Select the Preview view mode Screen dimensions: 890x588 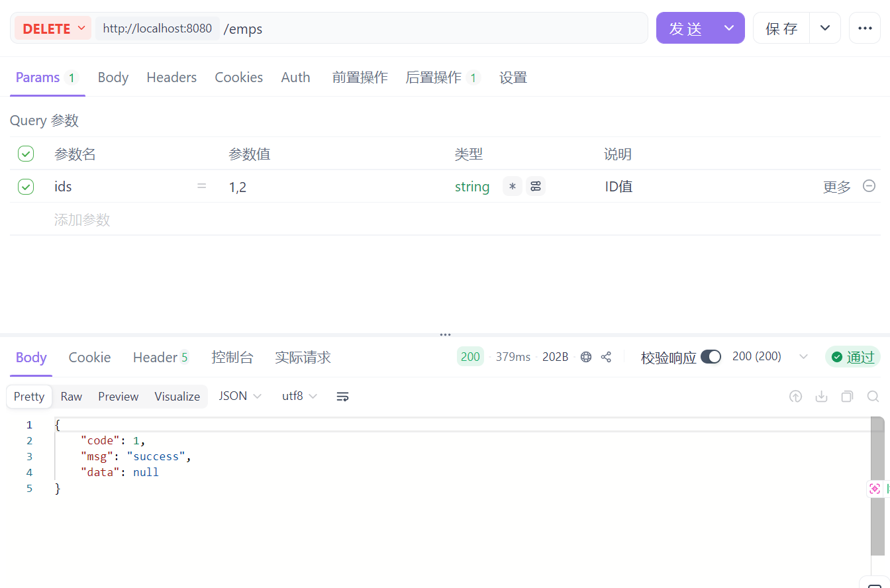(x=119, y=397)
